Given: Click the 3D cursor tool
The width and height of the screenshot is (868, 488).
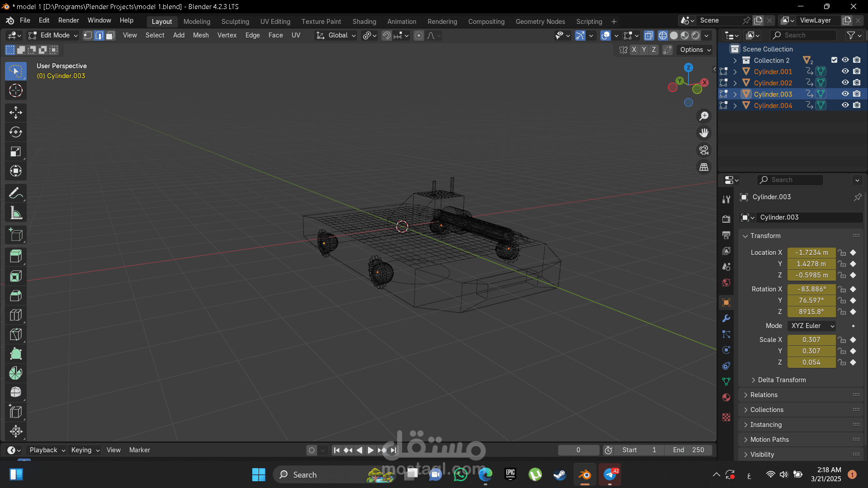Looking at the screenshot, I should [x=16, y=91].
